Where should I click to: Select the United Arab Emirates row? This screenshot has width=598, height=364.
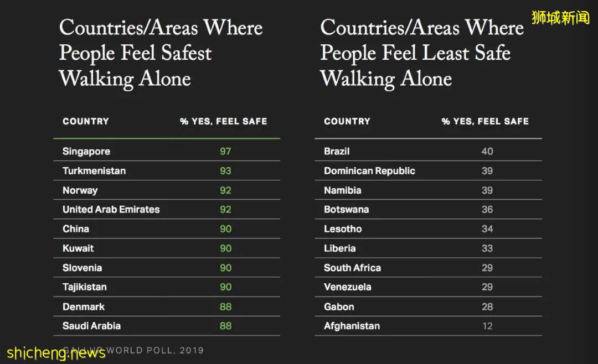pyautogui.click(x=111, y=210)
